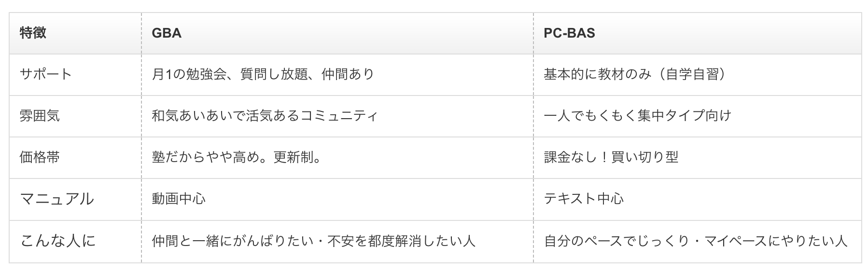The image size is (868, 273).
Task: Click the 特徴 header cell
Action: coord(33,33)
